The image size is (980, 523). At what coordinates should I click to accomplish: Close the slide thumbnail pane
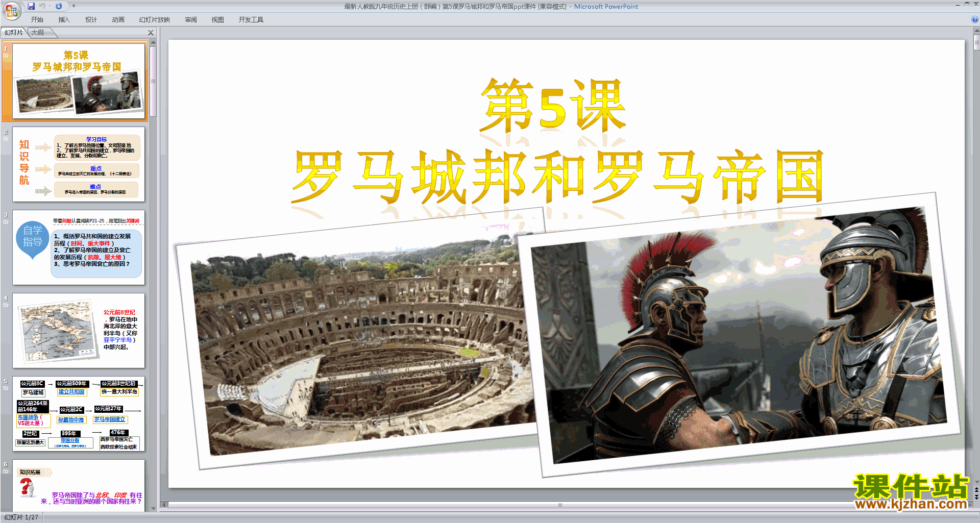point(151,33)
